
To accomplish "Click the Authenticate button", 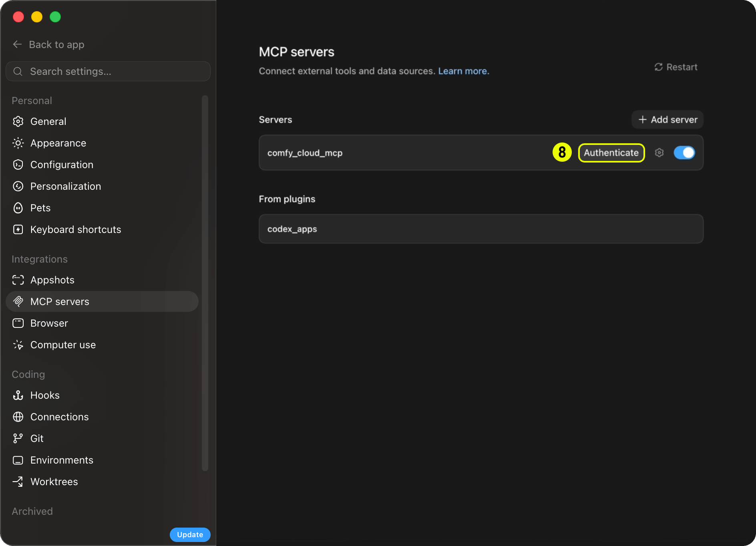I will 611,153.
